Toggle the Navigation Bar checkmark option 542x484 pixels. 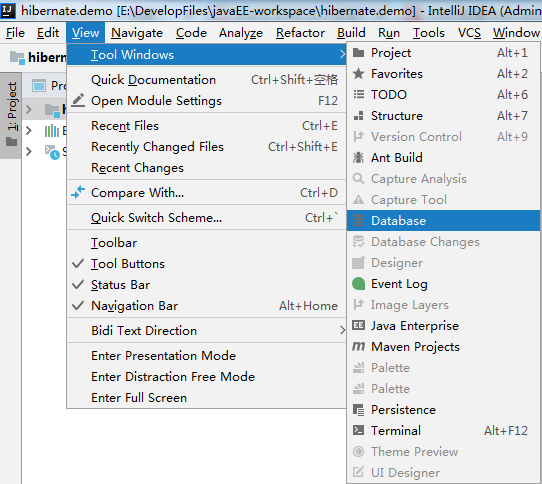[x=206, y=306]
